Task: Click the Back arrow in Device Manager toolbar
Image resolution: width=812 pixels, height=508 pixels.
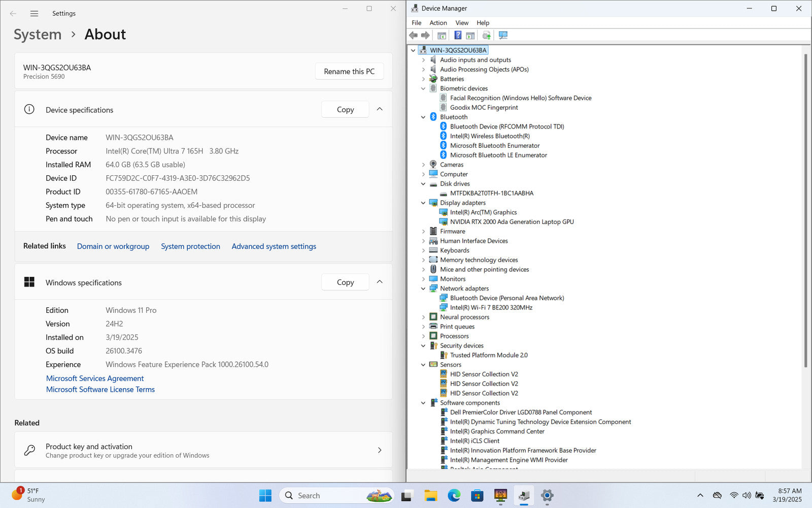Action: point(413,35)
